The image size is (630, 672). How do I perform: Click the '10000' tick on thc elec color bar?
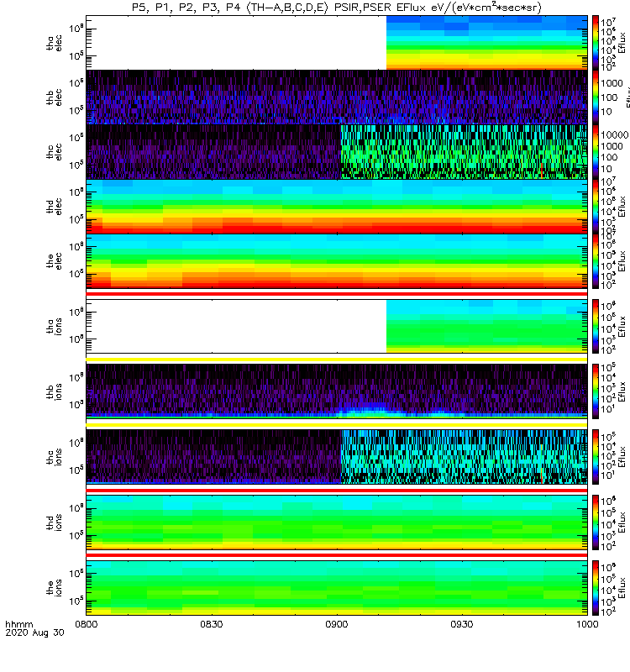tap(615, 135)
